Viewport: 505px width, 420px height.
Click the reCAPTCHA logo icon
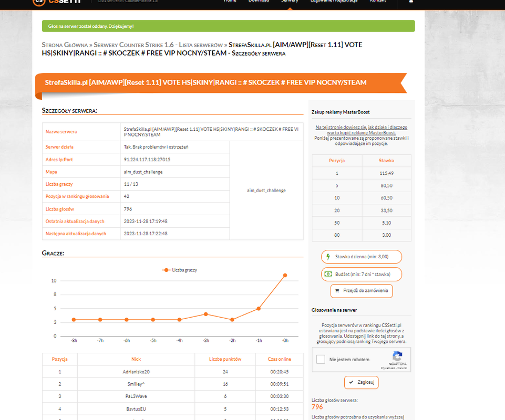[397, 356]
